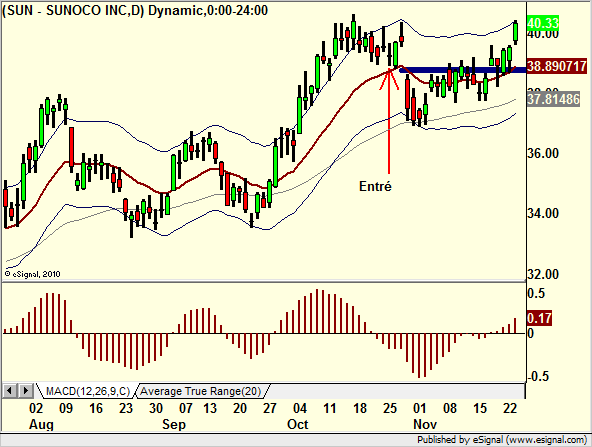Click the right scroll arrow beside the study tabs
The image size is (592, 447).
(x=25, y=390)
